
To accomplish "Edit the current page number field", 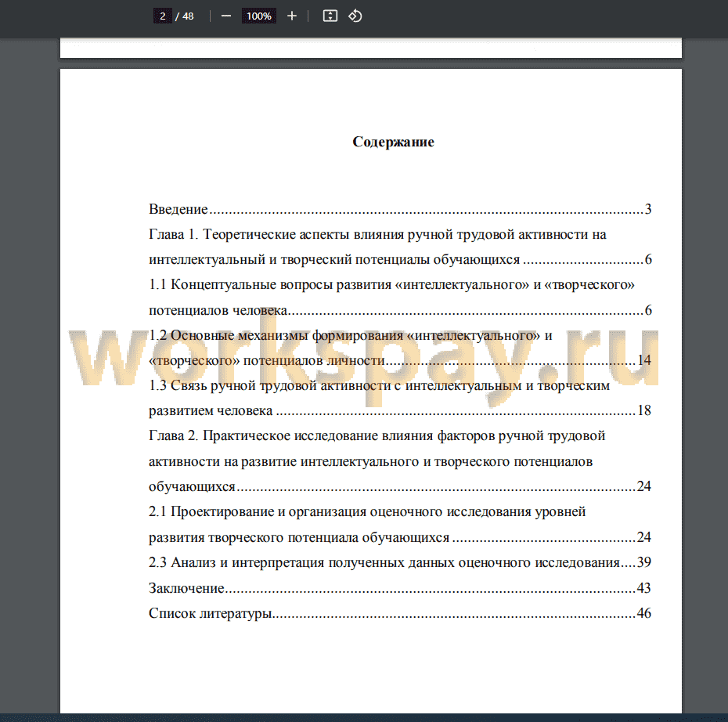I will (163, 16).
